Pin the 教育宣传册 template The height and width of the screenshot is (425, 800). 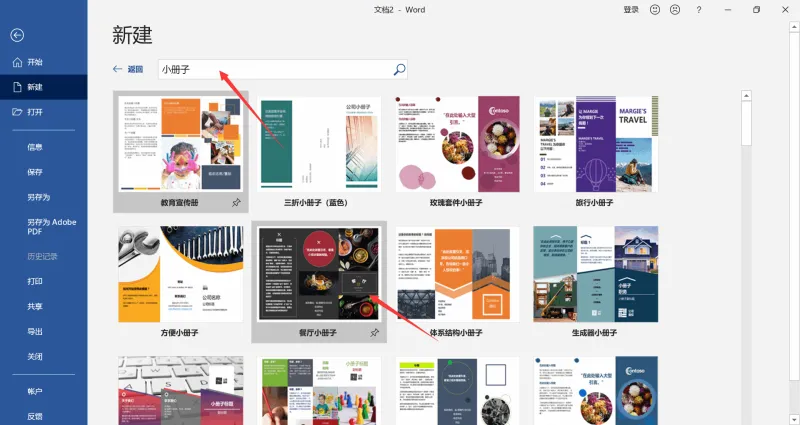point(236,203)
